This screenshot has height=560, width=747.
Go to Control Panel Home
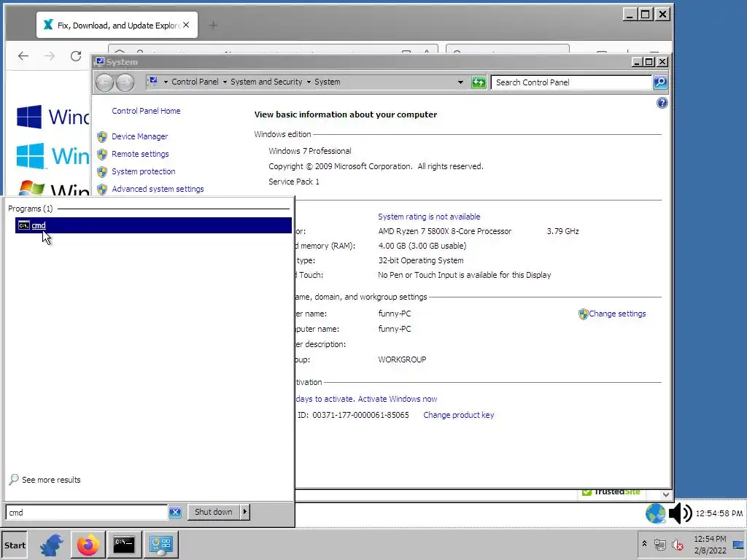pos(146,111)
